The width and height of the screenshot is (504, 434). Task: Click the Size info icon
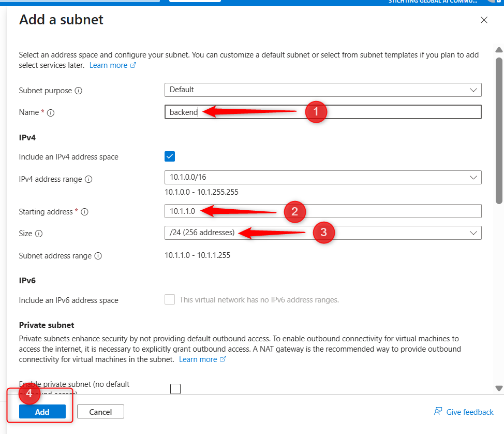coord(39,234)
